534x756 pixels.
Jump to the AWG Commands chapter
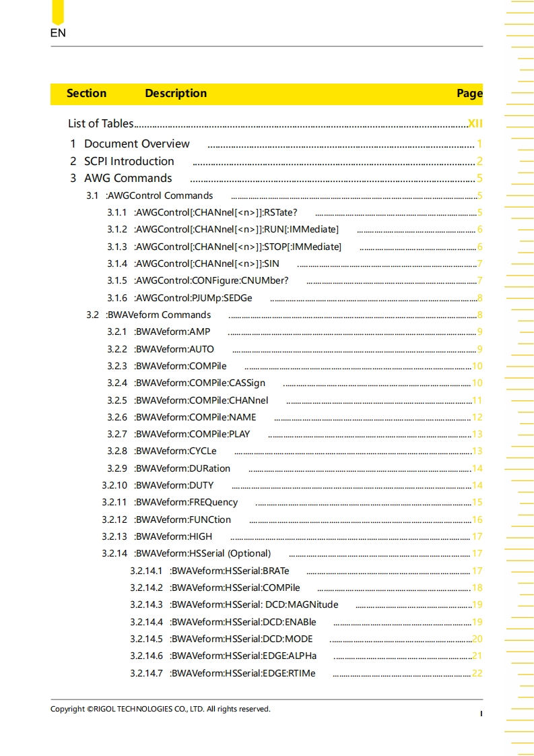point(128,178)
